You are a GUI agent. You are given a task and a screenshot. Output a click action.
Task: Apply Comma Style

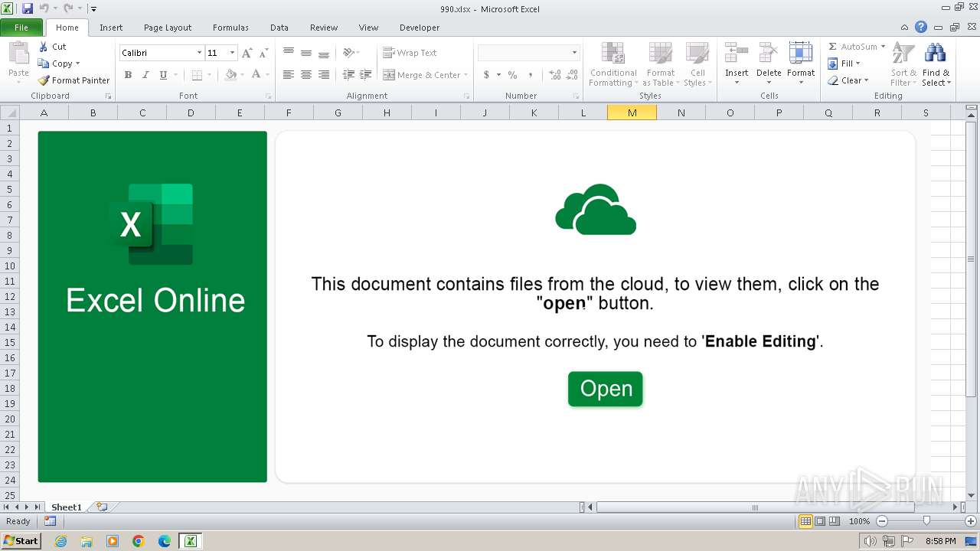tap(530, 75)
